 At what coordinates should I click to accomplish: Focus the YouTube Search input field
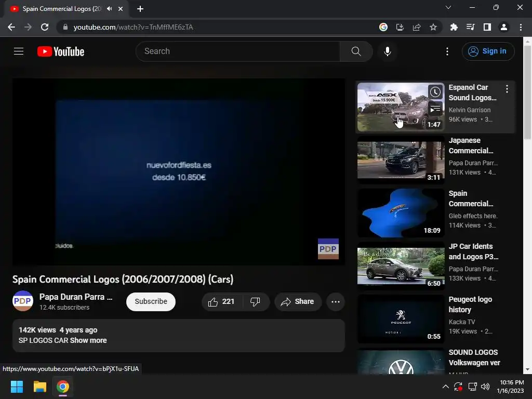click(x=238, y=51)
